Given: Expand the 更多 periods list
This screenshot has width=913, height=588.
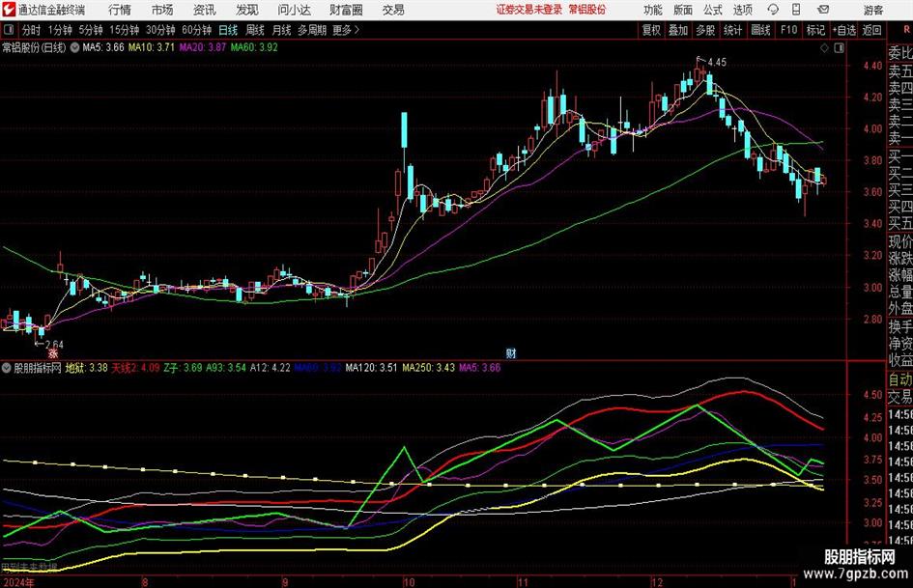Looking at the screenshot, I should pos(346,30).
